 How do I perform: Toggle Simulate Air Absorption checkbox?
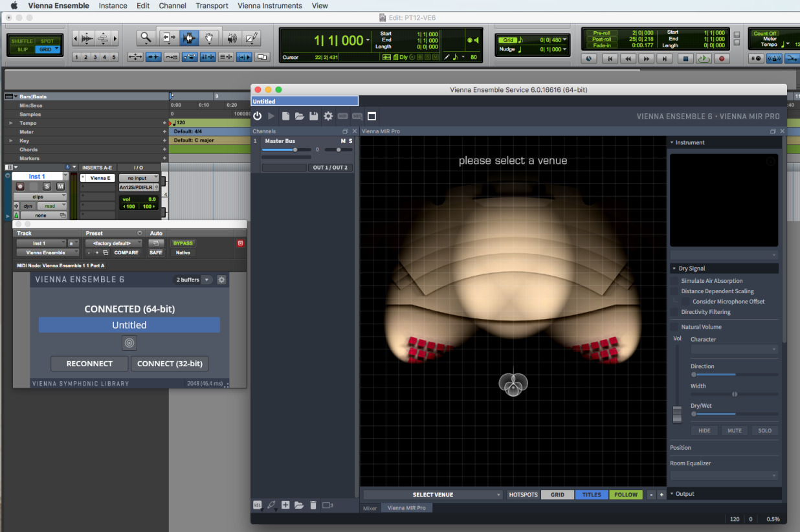(675, 281)
